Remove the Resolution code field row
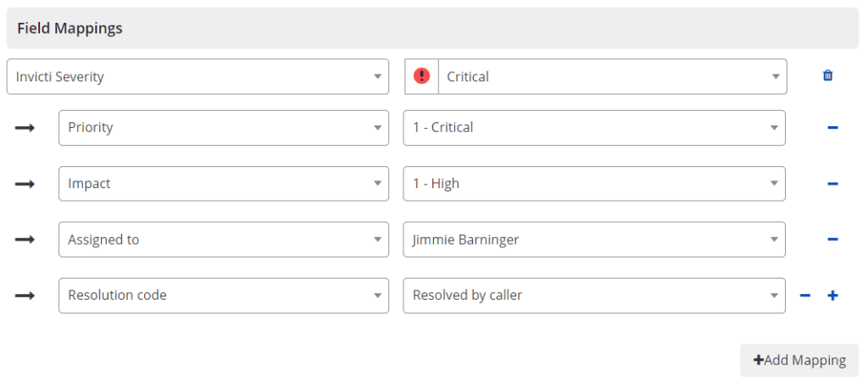The width and height of the screenshot is (868, 382). coord(805,296)
